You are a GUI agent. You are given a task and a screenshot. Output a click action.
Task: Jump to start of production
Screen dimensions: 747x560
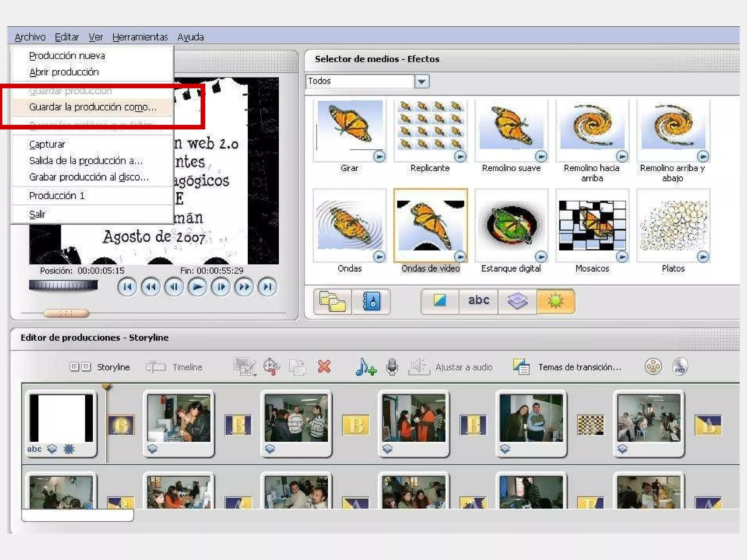point(127,287)
